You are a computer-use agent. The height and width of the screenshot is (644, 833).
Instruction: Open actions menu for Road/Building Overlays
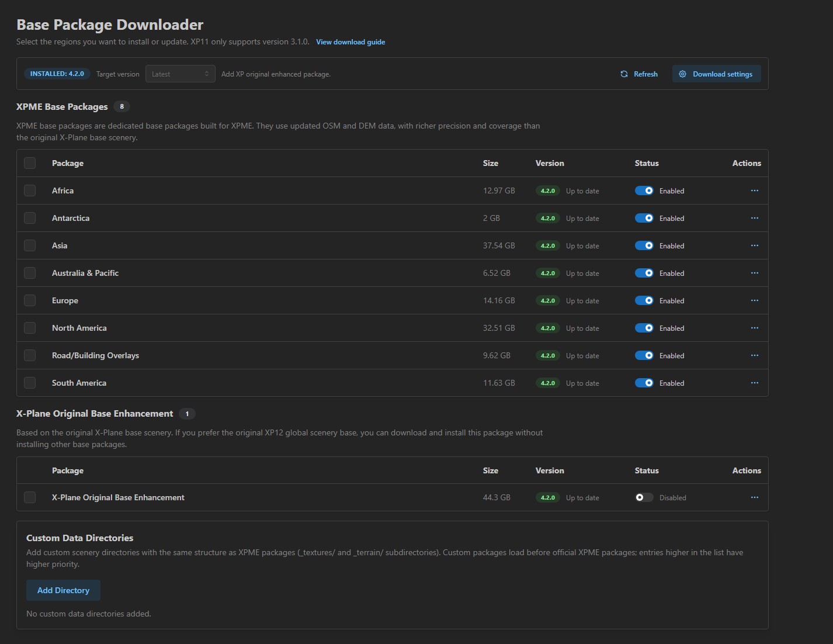click(x=754, y=355)
